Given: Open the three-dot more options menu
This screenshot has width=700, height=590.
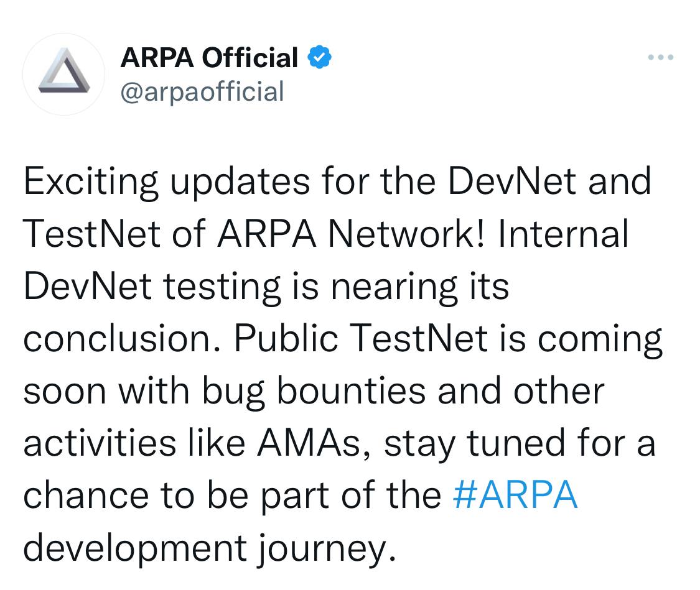Looking at the screenshot, I should (661, 57).
